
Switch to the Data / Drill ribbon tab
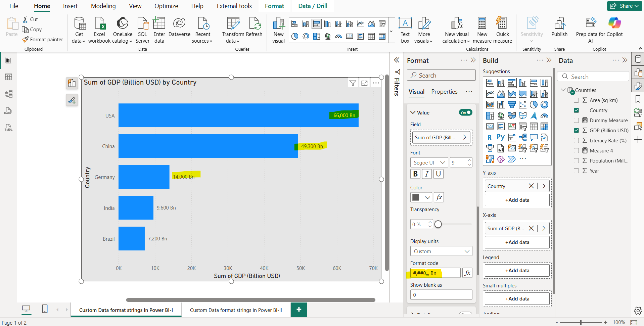coord(312,6)
